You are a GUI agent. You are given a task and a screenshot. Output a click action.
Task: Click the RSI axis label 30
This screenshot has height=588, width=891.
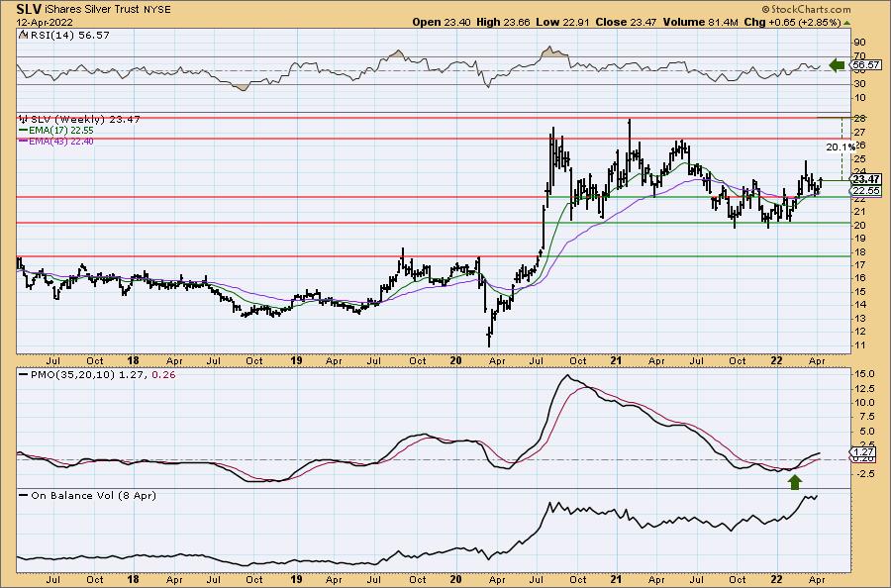(x=859, y=84)
